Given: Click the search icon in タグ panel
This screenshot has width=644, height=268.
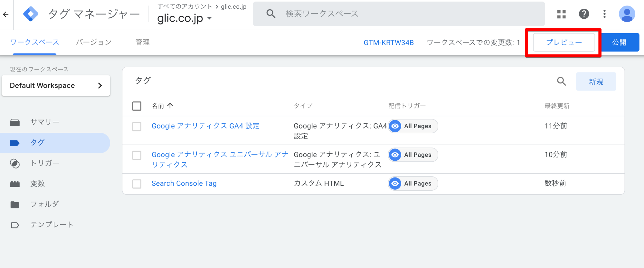Looking at the screenshot, I should pos(561,81).
